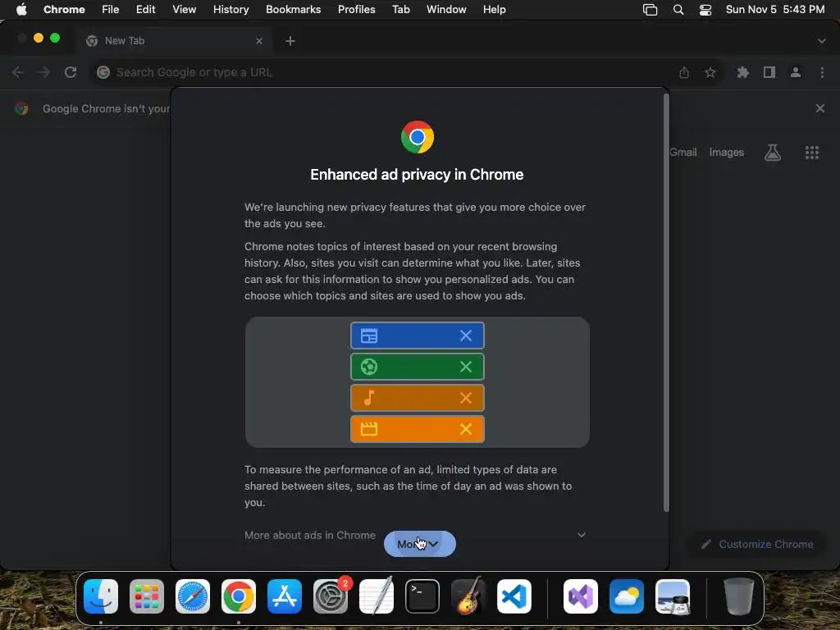The height and width of the screenshot is (630, 840).
Task: Open the Edit menu
Action: (x=145, y=10)
